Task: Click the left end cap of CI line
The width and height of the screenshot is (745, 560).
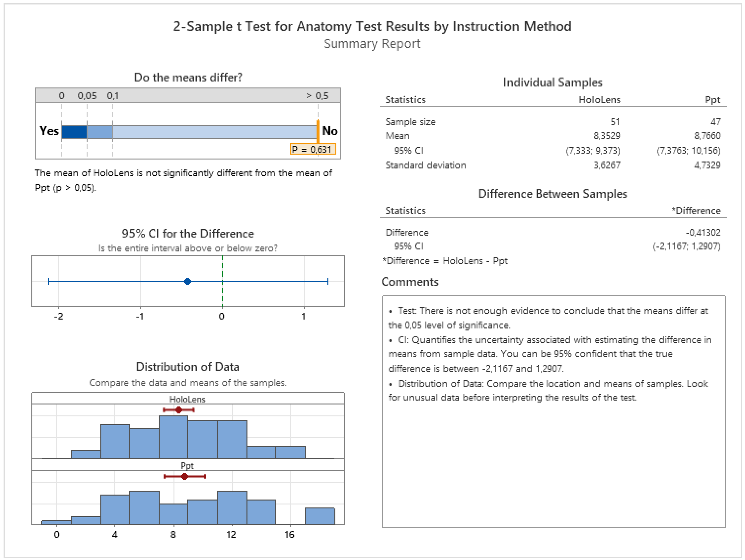Action: [49, 281]
